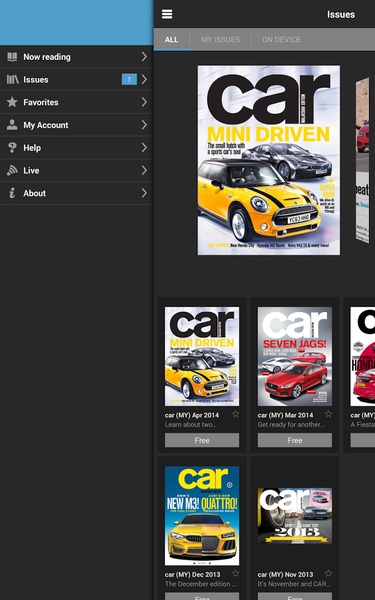The image size is (375, 600).
Task: Open the About menu item
Action: [x=77, y=193]
